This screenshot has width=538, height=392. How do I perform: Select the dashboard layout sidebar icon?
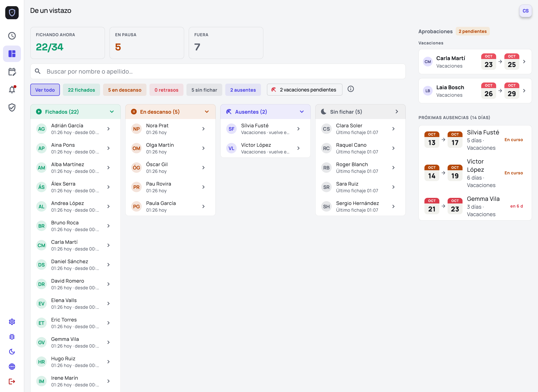[x=12, y=54]
